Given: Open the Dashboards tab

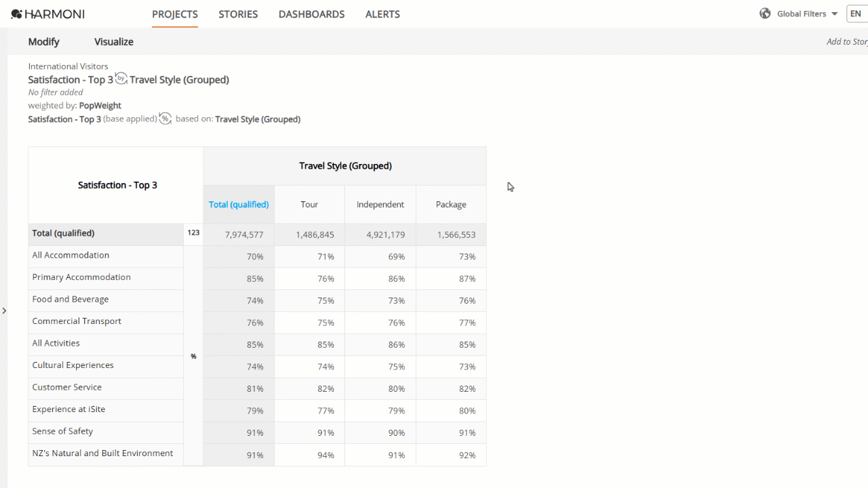Looking at the screenshot, I should (311, 14).
